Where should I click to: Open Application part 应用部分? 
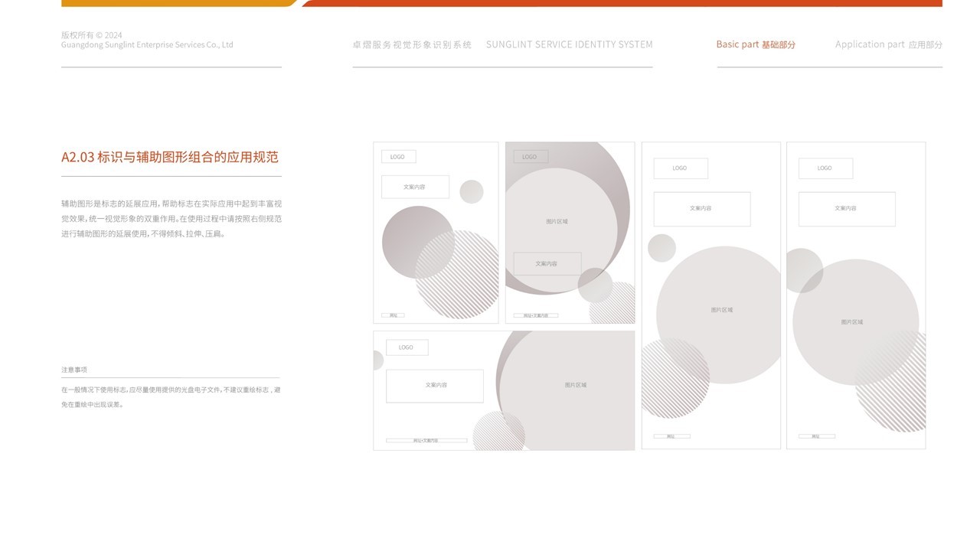890,44
